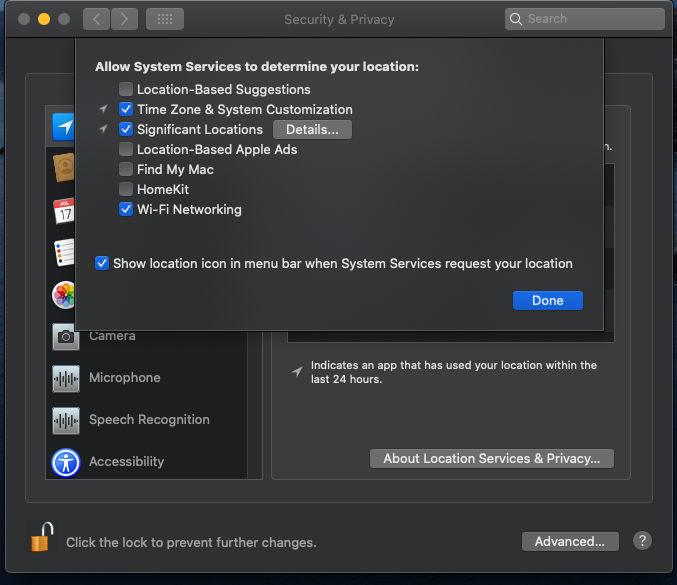Go forward with the right arrow

pos(124,19)
